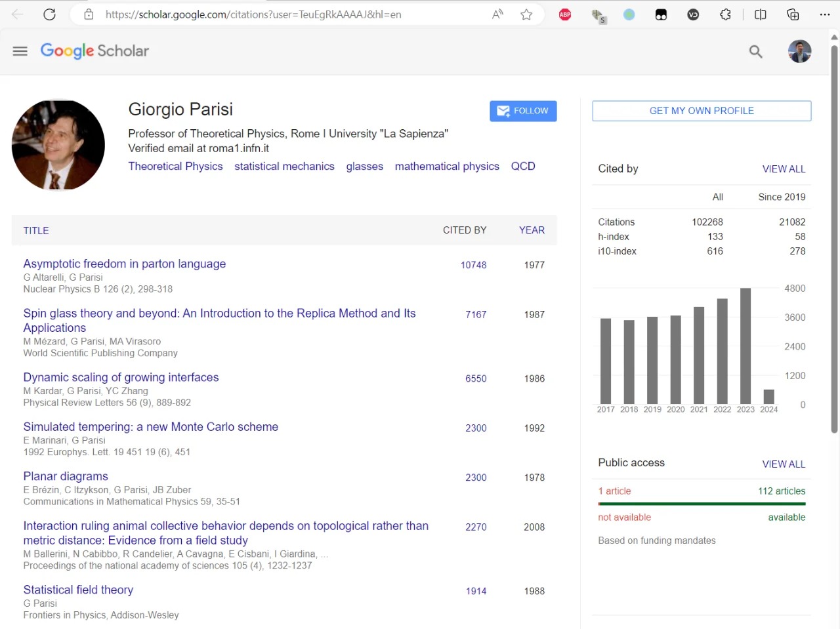Viewport: 840px width, 629px height.
Task: Open the browser Extensions puzzle icon
Action: tap(725, 14)
